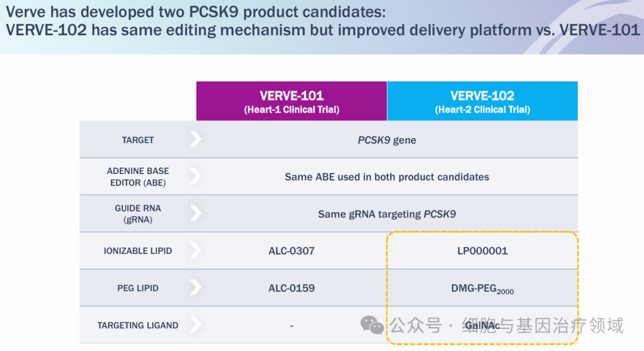Click the ALC-0307 ionizable lipid value
The height and width of the screenshot is (351, 644).
click(292, 251)
